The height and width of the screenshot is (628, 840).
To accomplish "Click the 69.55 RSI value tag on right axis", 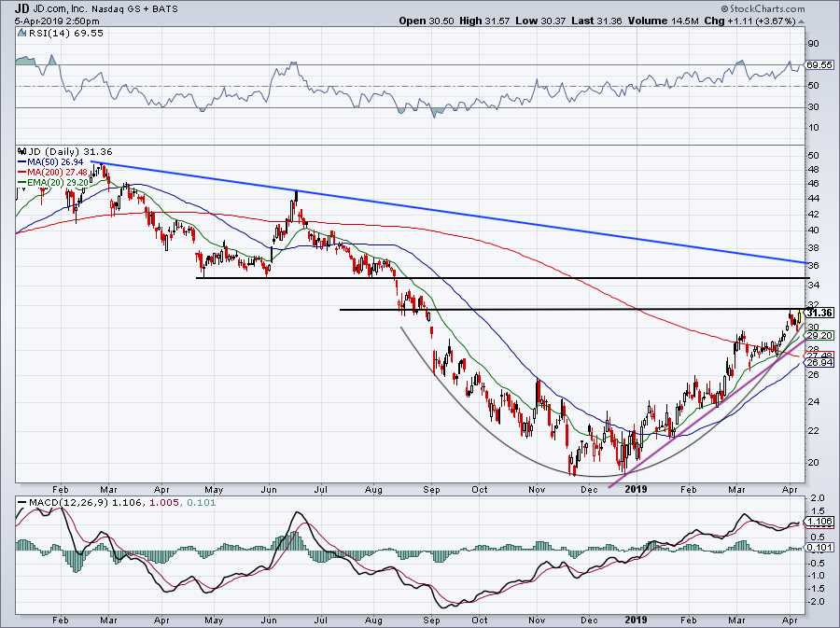I will point(819,64).
